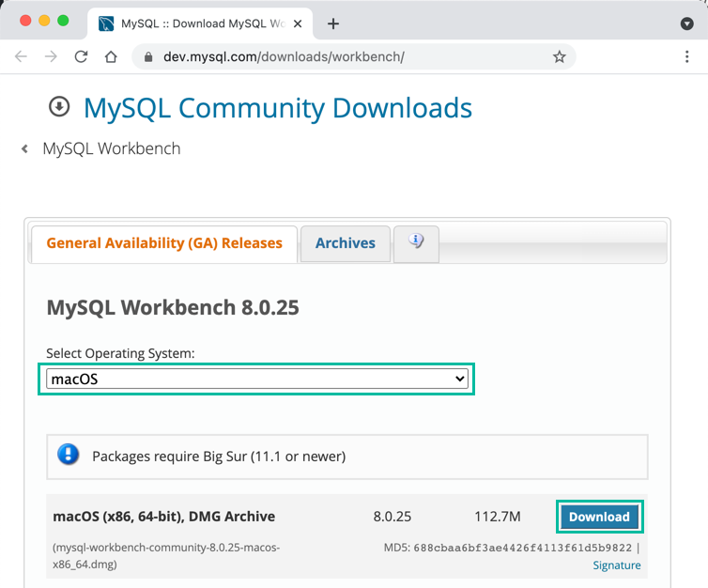
Task: Go to the browser home icon
Action: click(x=111, y=57)
